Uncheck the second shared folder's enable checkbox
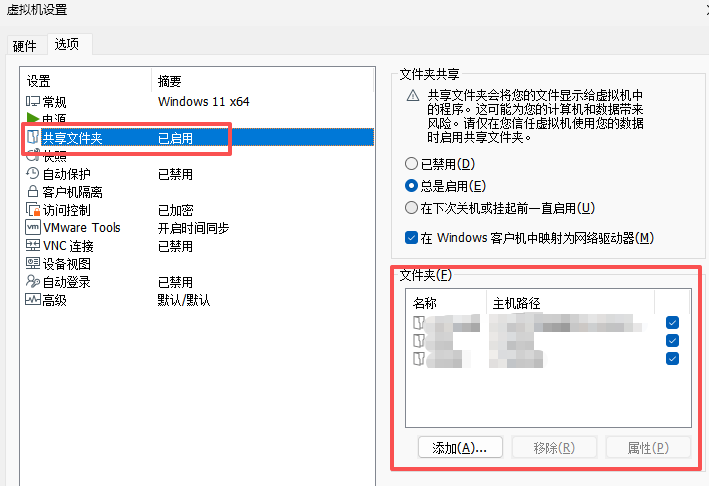Viewport: 709px width, 486px height. click(672, 341)
